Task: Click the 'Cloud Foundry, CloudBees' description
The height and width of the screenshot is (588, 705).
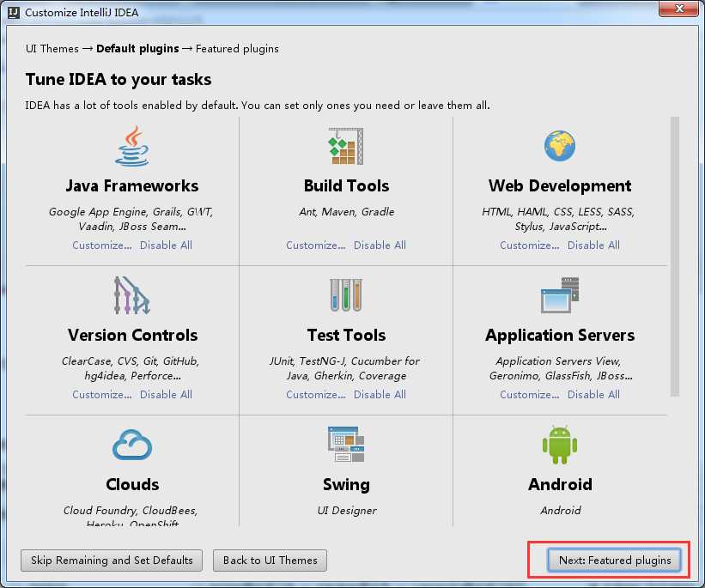Action: click(131, 517)
